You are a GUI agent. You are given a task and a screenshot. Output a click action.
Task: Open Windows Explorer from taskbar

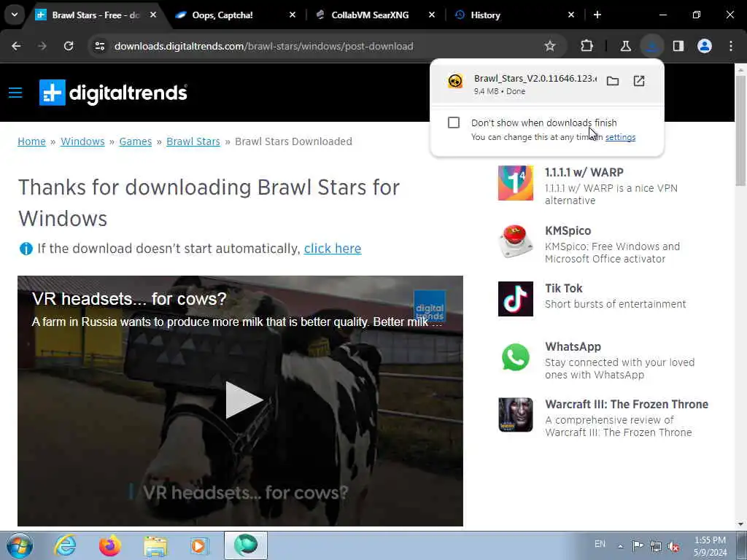pos(155,545)
